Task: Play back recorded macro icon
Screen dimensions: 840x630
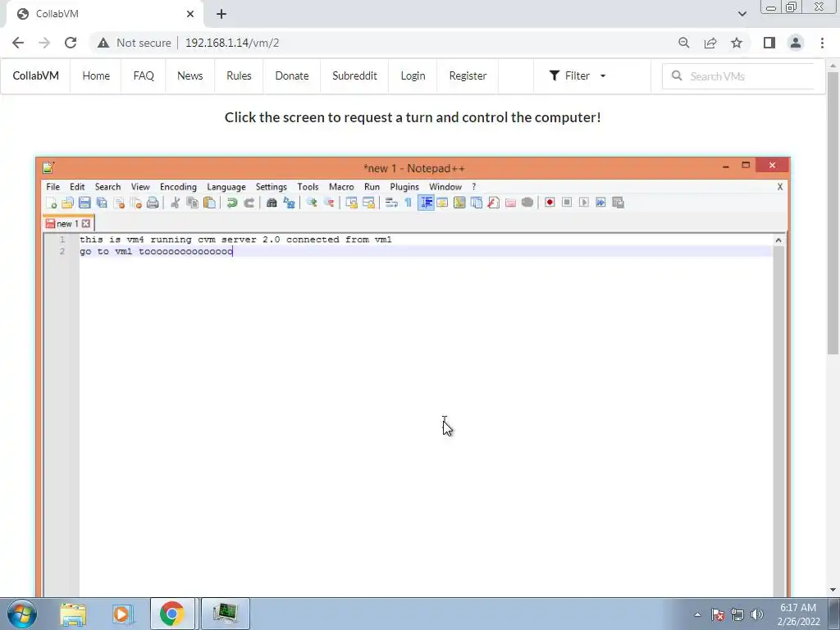Action: pos(584,203)
